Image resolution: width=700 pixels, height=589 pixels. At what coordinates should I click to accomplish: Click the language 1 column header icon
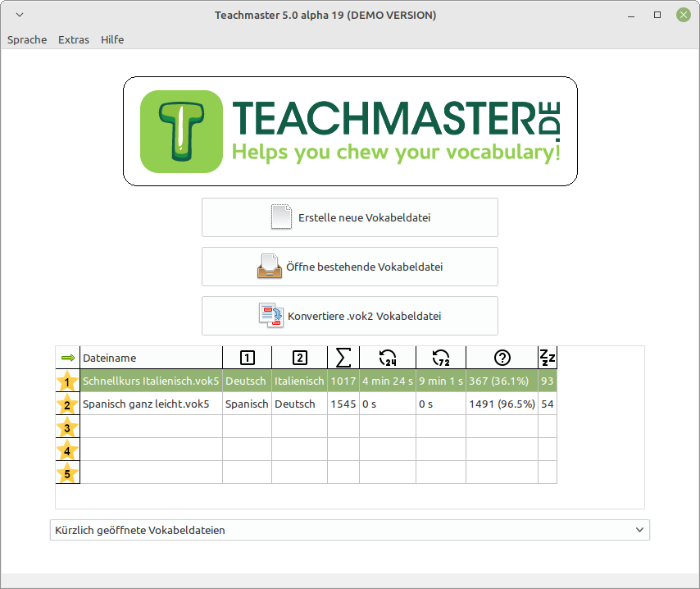tap(247, 358)
